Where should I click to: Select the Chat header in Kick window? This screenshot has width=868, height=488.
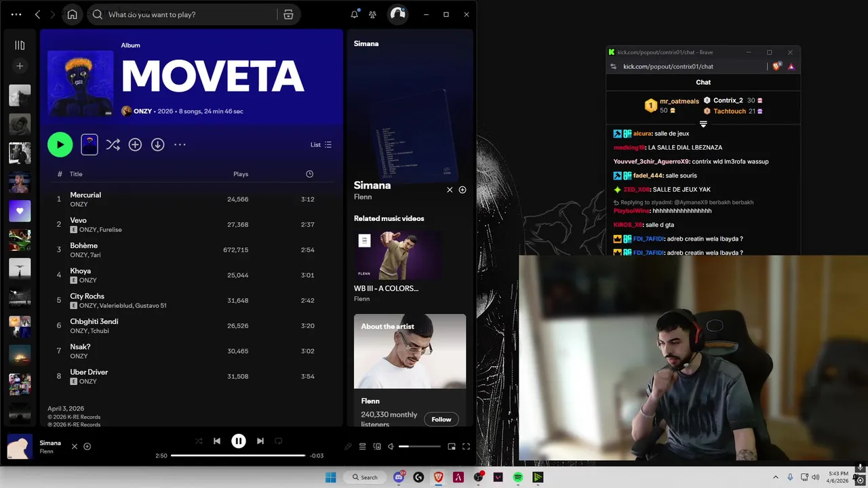pos(703,82)
